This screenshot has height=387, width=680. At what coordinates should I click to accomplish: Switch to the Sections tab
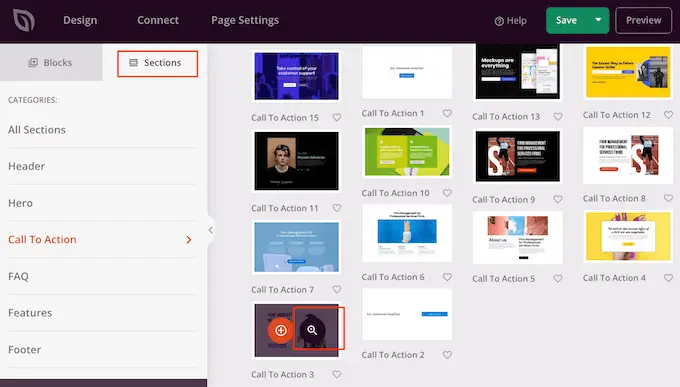tap(157, 63)
